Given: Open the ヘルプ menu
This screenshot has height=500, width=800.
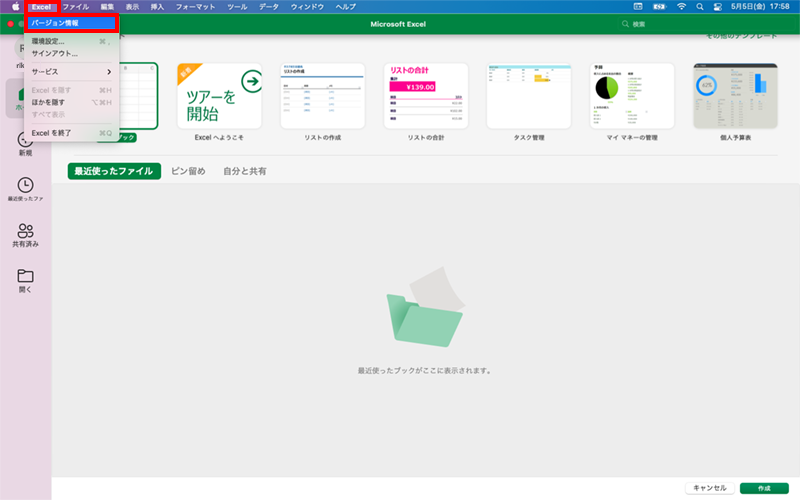Looking at the screenshot, I should [x=345, y=7].
